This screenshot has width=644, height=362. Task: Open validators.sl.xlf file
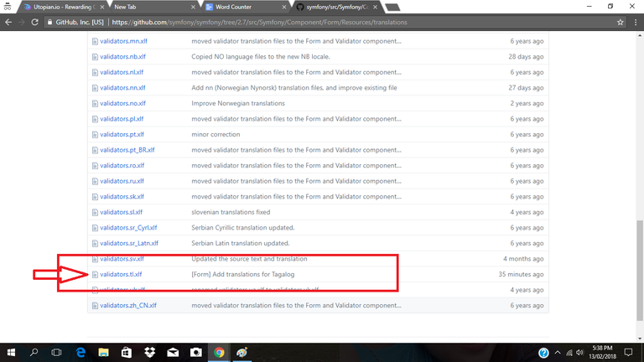[121, 212]
